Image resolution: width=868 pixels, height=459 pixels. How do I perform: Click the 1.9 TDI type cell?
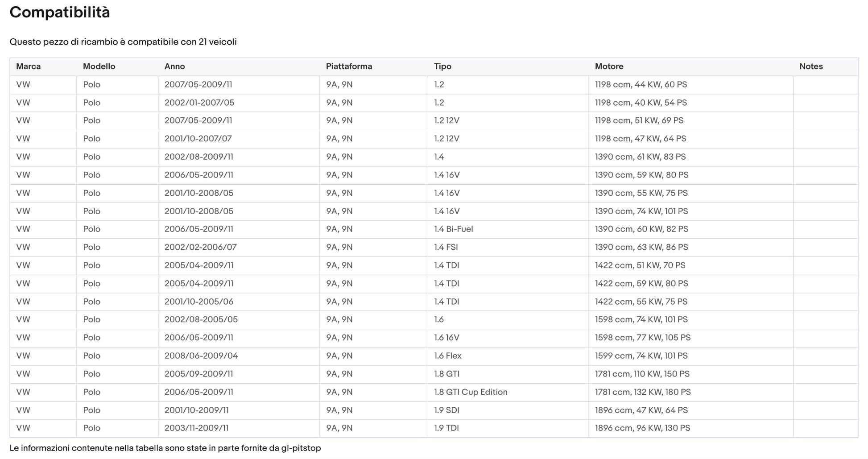446,428
